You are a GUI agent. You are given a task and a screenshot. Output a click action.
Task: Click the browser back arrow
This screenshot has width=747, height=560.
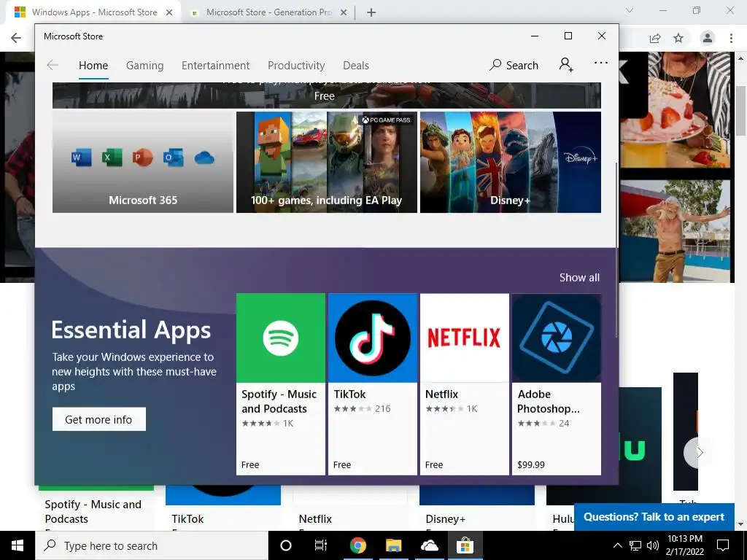pyautogui.click(x=16, y=38)
